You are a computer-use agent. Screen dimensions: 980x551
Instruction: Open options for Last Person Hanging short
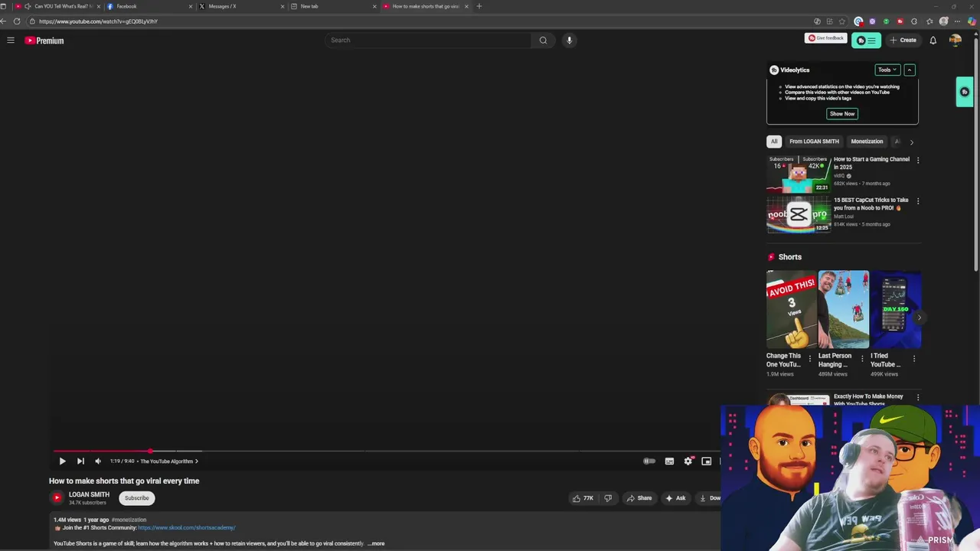(862, 358)
